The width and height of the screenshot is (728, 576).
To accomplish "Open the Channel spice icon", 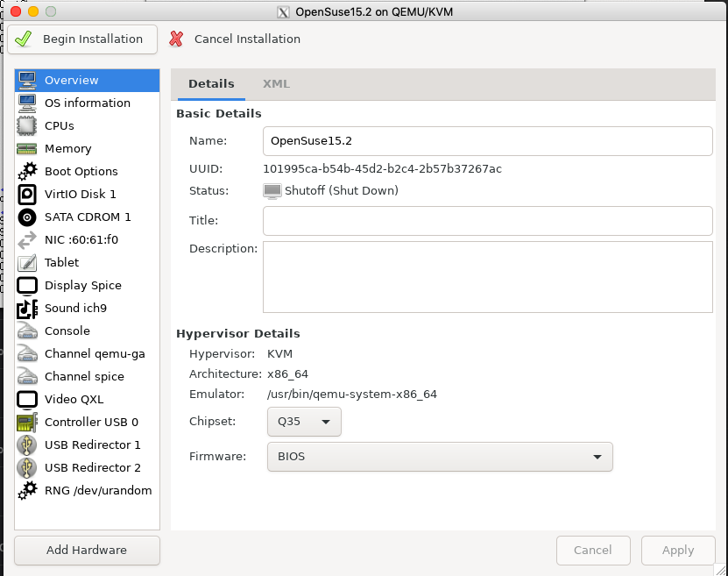I will pos(27,376).
